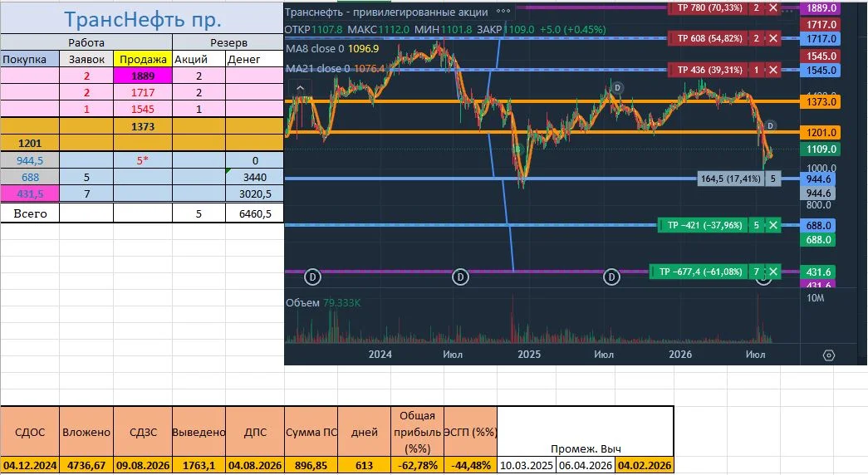The image size is (868, 475).
Task: Click quantity 5 box on the position label
Action: (773, 179)
